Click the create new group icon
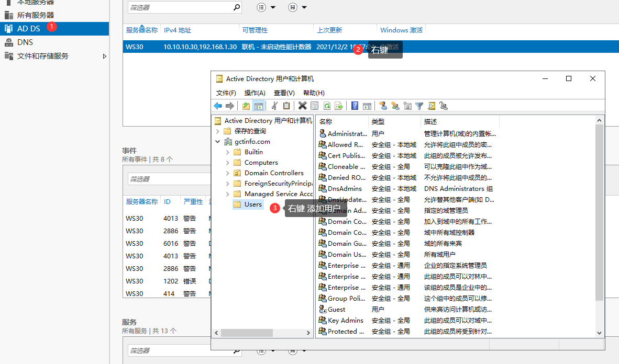The height and width of the screenshot is (364, 619). 395,106
